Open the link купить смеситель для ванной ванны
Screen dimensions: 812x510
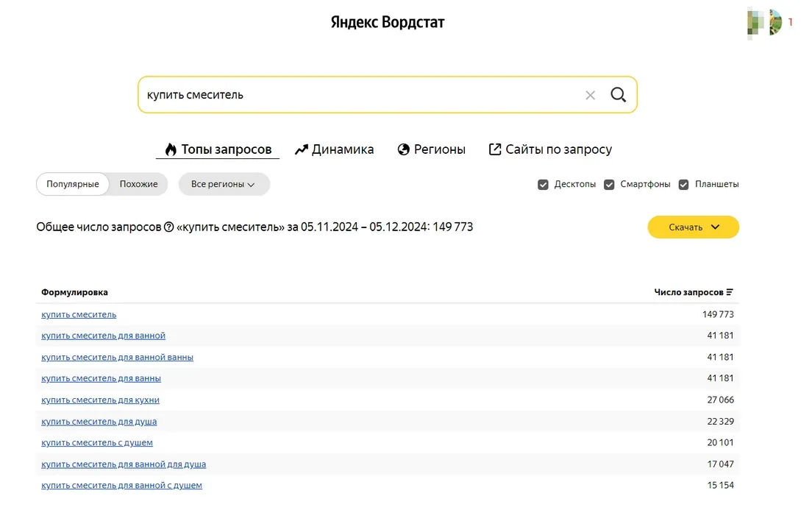[x=118, y=357]
